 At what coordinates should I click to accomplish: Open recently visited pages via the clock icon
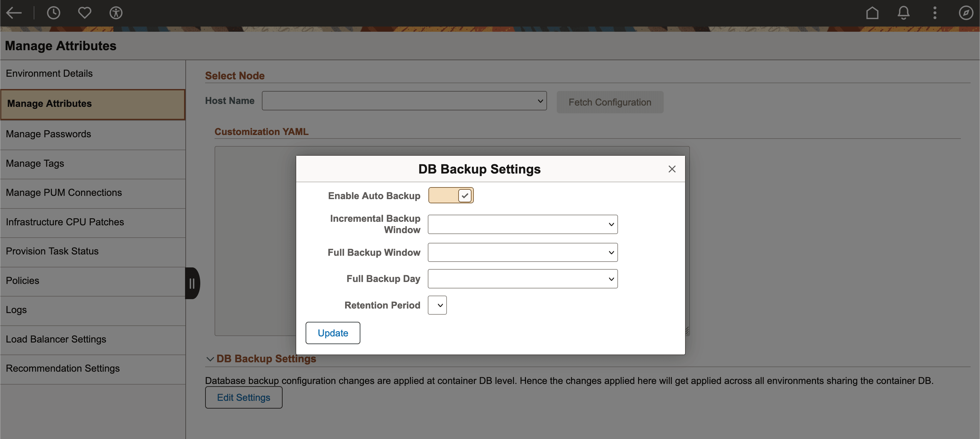point(53,13)
